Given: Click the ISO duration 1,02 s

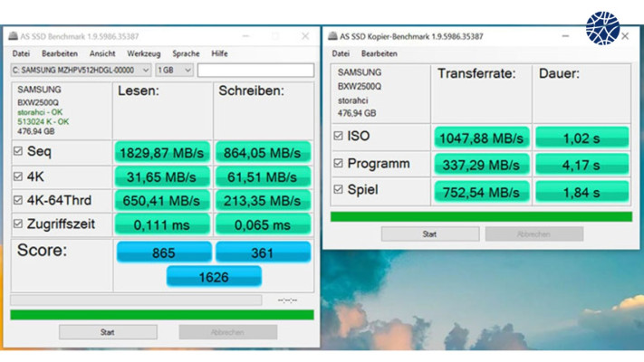Looking at the screenshot, I should pos(582,138).
